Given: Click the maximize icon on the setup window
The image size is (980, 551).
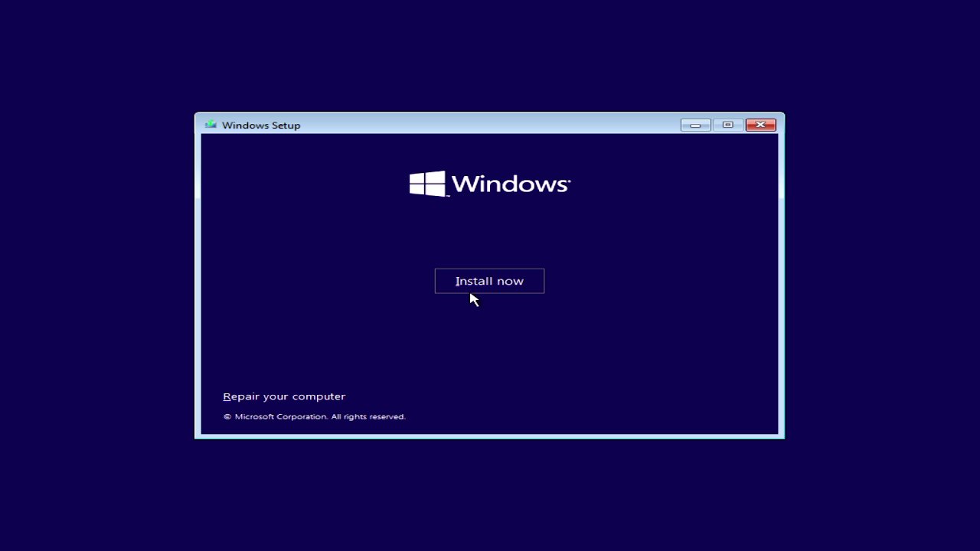Looking at the screenshot, I should pyautogui.click(x=727, y=124).
